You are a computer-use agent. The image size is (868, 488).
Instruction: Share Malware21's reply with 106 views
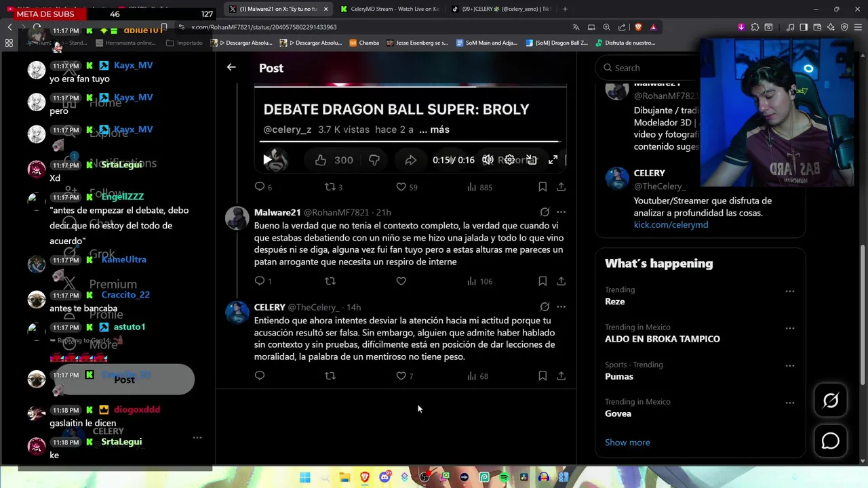(x=561, y=281)
